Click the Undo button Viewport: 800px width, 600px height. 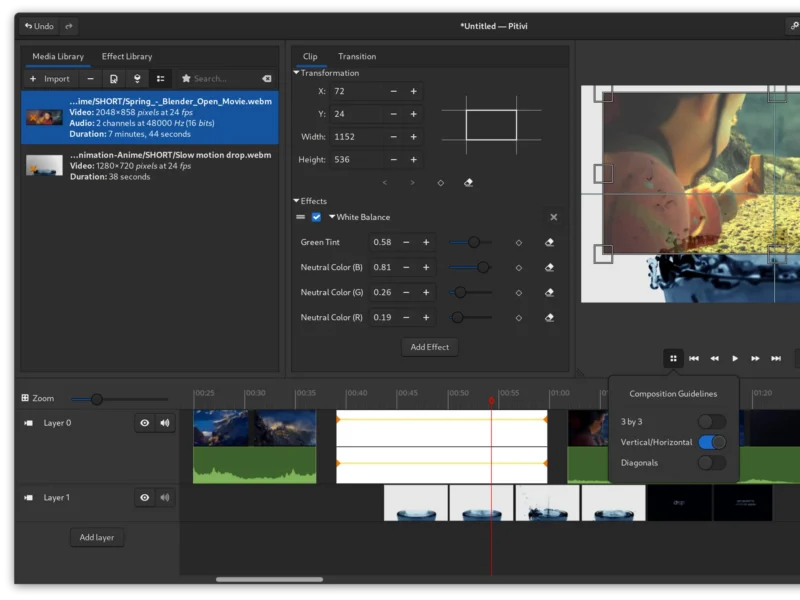pyautogui.click(x=39, y=26)
